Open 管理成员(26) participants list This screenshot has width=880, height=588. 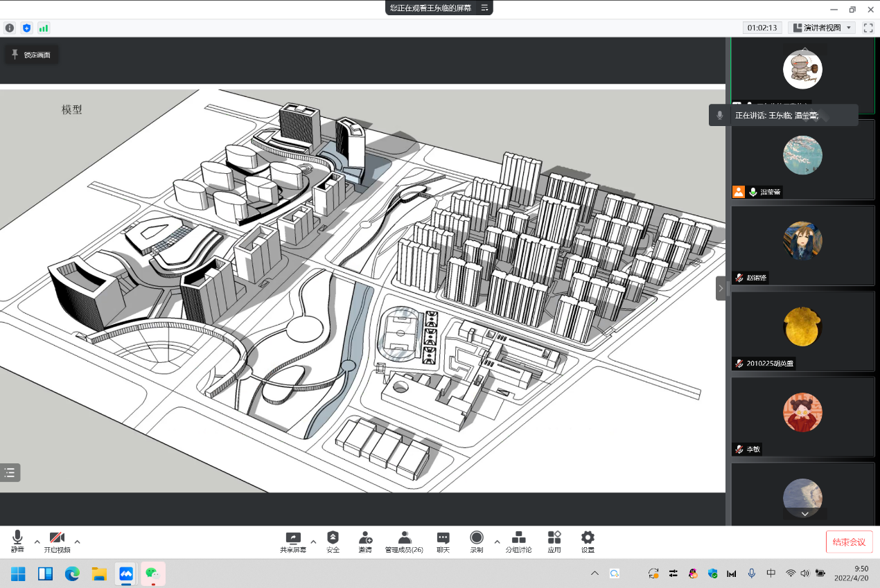[404, 542]
